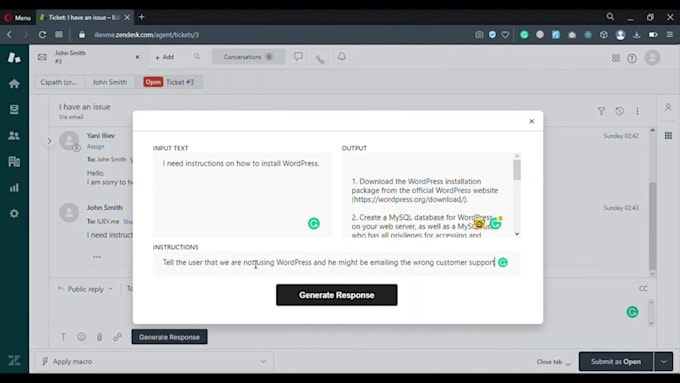680x383 pixels.
Task: Click into the Input Text box
Action: (x=242, y=194)
